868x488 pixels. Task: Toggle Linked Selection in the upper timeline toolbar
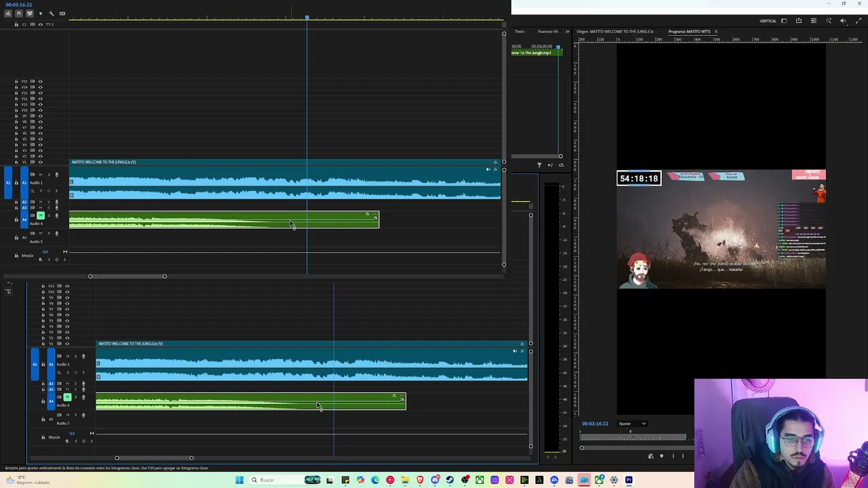coord(29,14)
